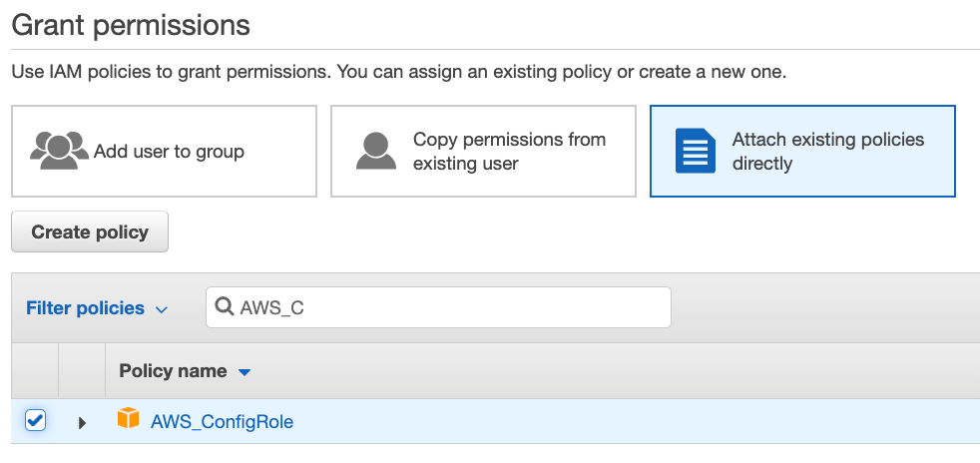Click the orange box icon beside AWS_ConfigRole

[128, 420]
